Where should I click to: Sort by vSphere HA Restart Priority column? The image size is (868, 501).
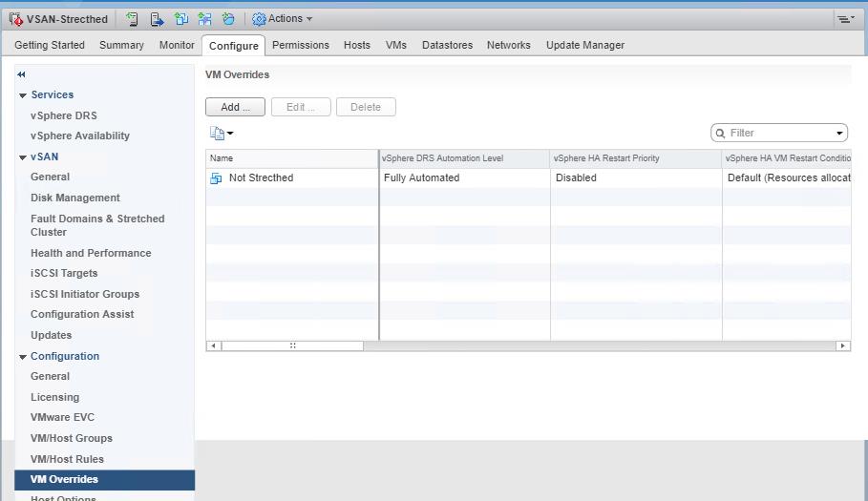[636, 158]
